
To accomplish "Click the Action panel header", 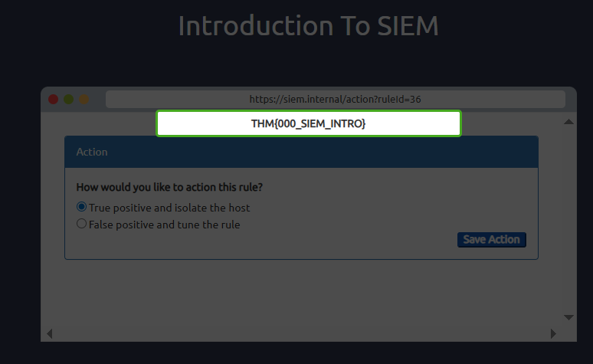I will 301,152.
